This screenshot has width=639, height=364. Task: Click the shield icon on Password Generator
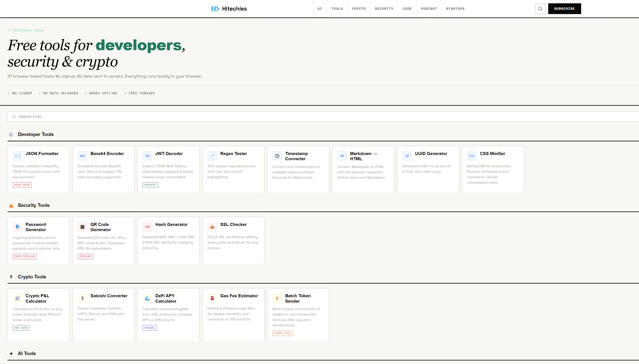(x=17, y=227)
